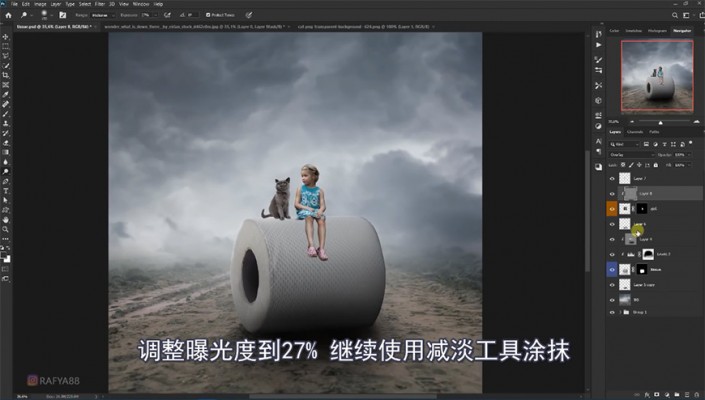Select the Dodge tool in the toolbox
The height and width of the screenshot is (400, 705).
[5, 172]
